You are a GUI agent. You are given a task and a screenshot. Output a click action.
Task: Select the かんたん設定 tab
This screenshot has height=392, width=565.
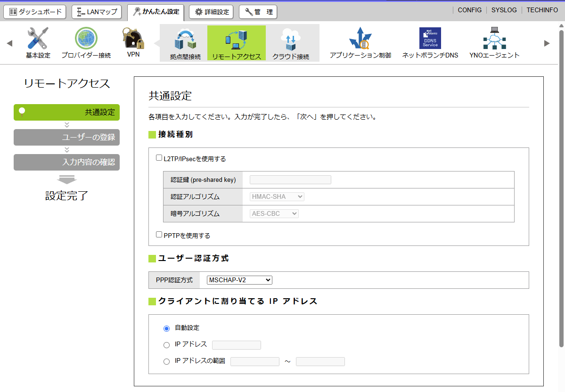point(156,12)
